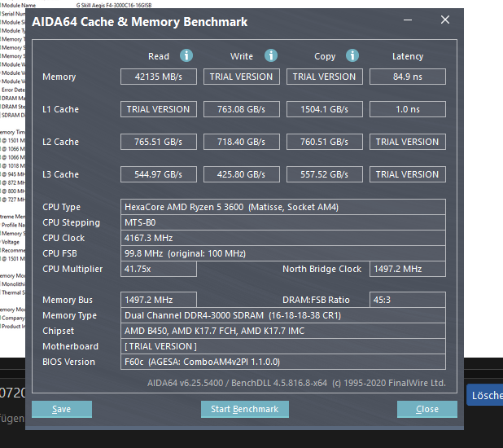Select L2 Cache write value 718.40 GB/s
The height and width of the screenshot is (448, 503).
click(x=242, y=142)
